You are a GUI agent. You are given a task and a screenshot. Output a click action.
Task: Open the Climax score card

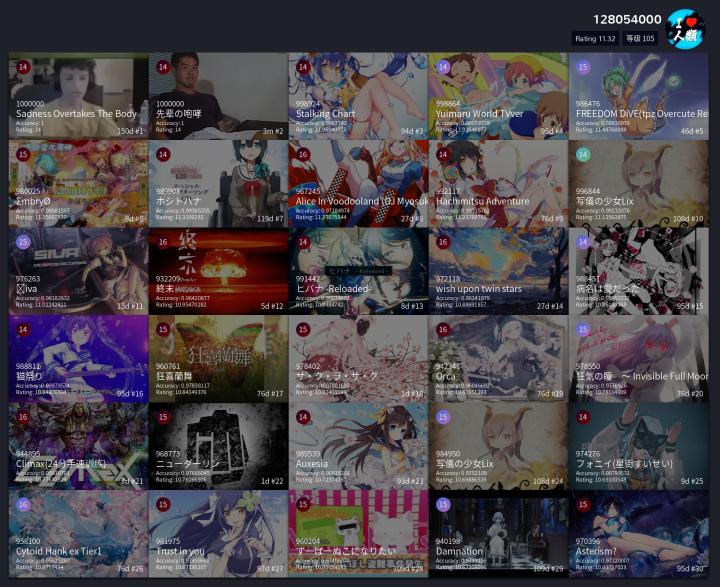tap(79, 446)
